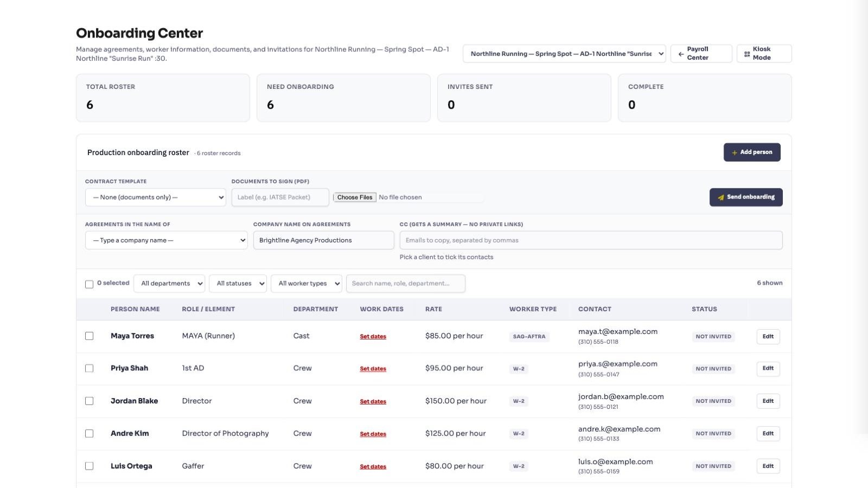Click Choose Files button
Image resolution: width=868 pixels, height=488 pixels.
(x=355, y=197)
